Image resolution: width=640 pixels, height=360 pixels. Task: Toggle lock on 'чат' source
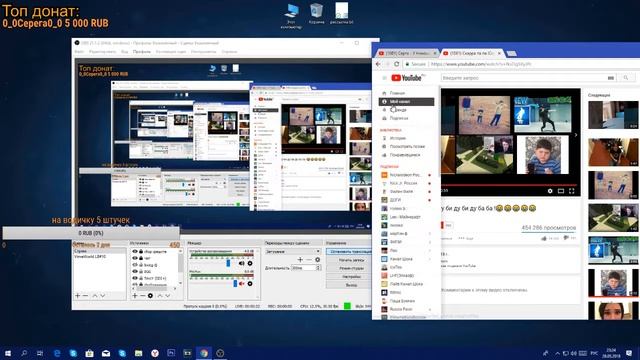point(141,258)
